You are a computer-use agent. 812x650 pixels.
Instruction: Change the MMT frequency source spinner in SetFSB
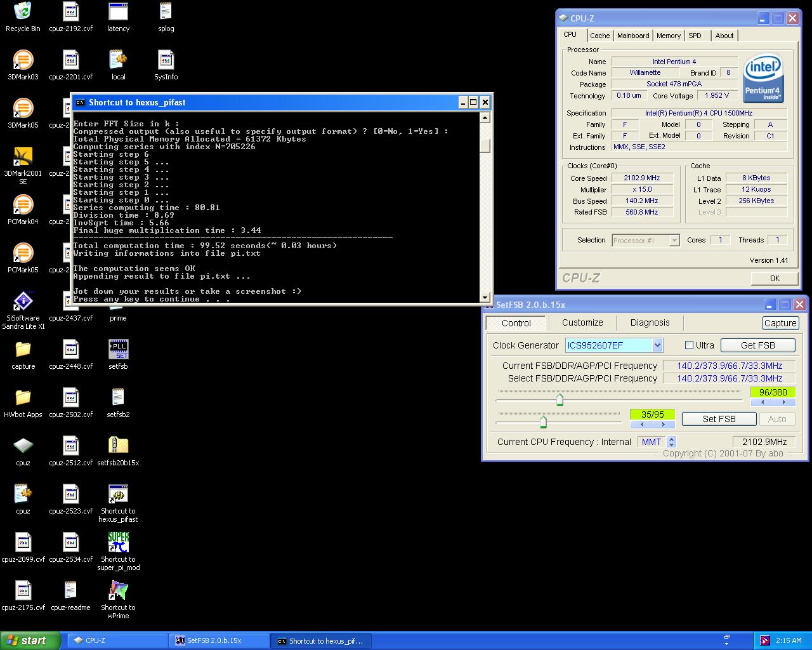[672, 442]
